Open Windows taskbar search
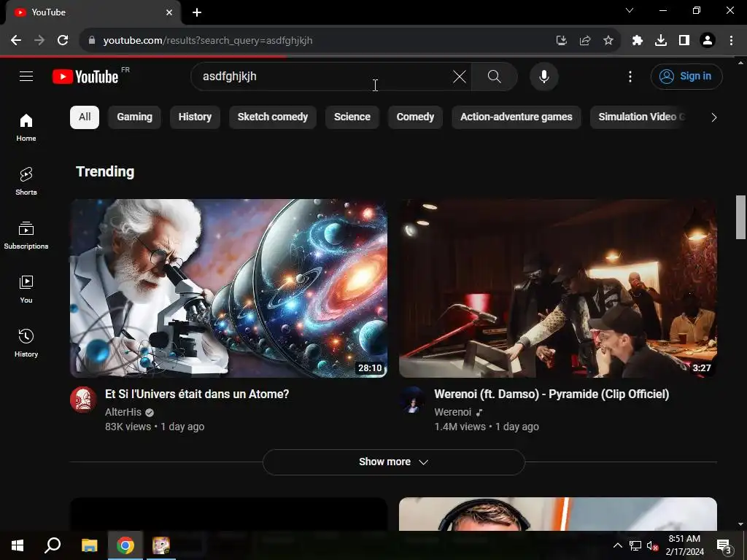 [53, 545]
